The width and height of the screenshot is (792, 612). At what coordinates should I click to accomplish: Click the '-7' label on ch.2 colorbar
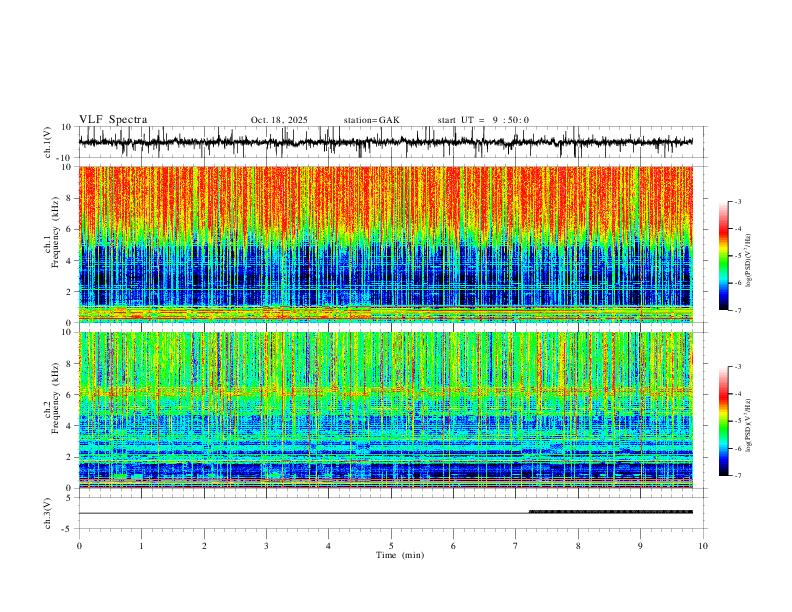click(x=737, y=476)
